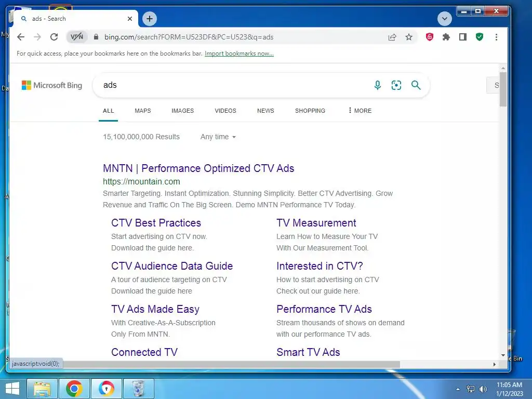Screen dimensions: 532x399
Task: Switch to the MAPS tab
Action: pos(142,111)
